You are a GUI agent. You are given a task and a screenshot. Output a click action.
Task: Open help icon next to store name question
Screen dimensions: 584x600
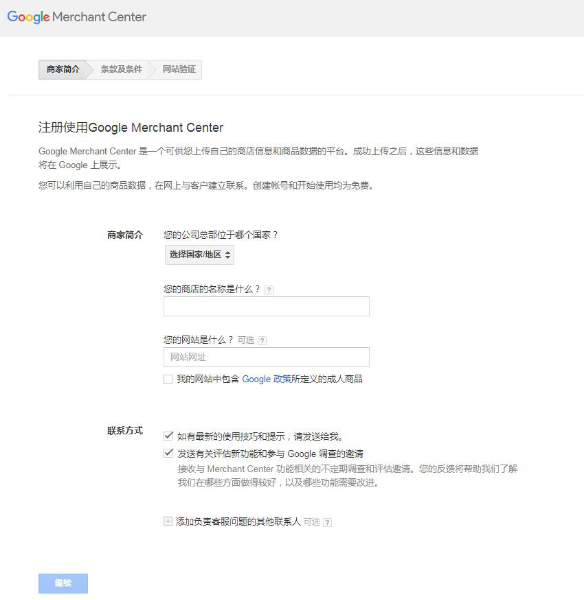tap(269, 290)
